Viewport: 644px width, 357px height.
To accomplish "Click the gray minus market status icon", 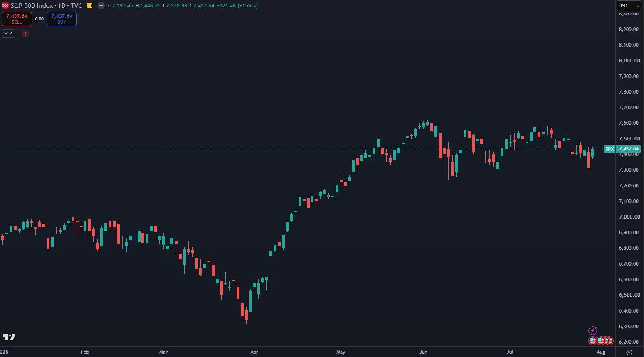I will (x=101, y=6).
